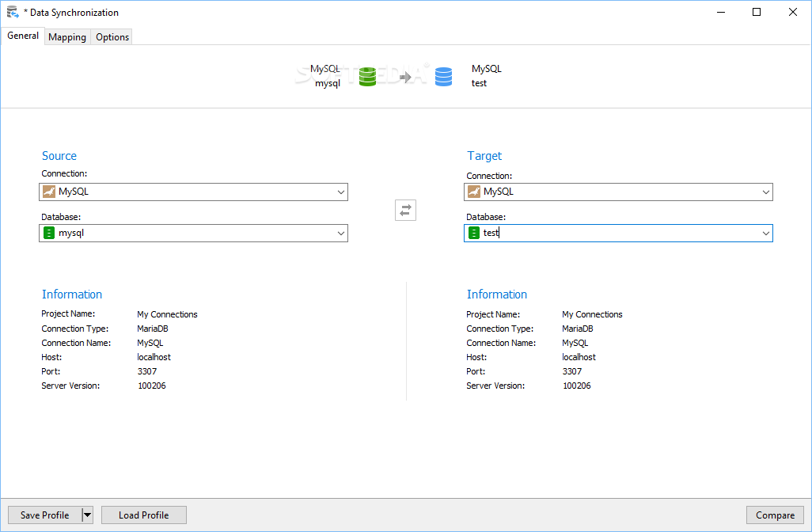Close the Data Synchronization window
Image resolution: width=812 pixels, height=532 pixels.
click(793, 12)
